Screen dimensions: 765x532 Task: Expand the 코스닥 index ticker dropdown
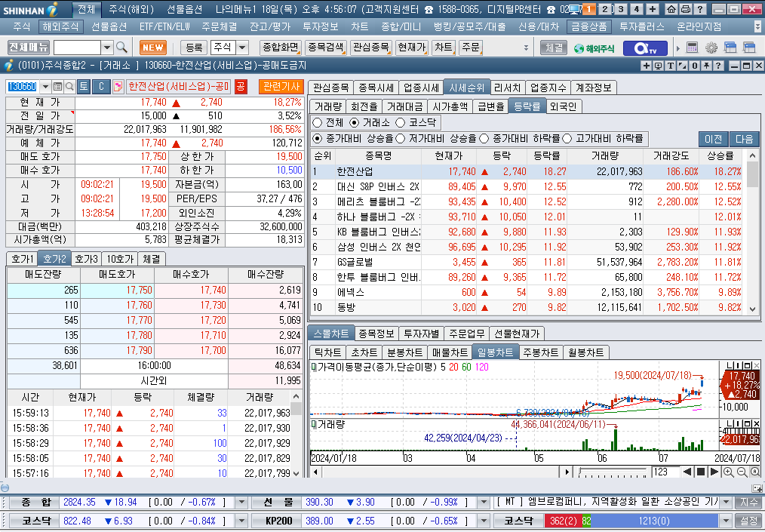coord(241,521)
